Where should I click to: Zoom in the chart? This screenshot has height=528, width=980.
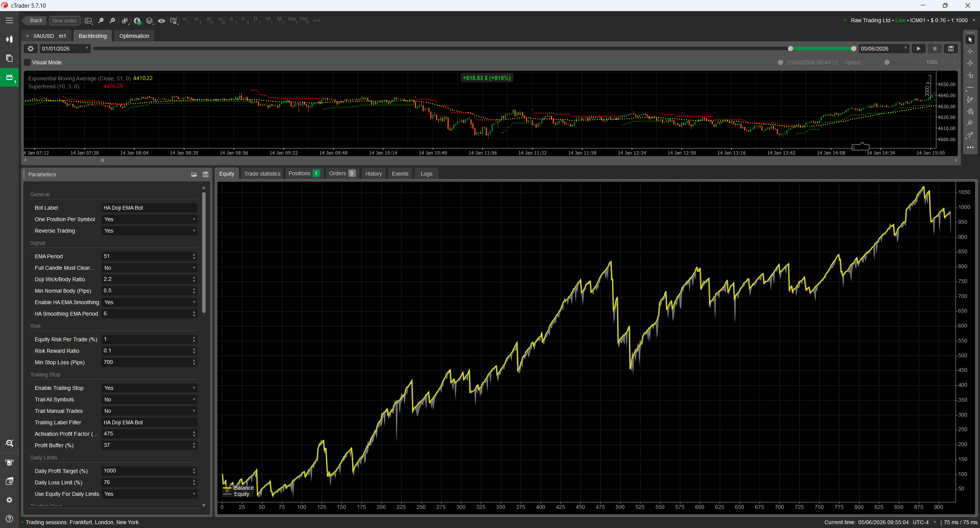pyautogui.click(x=112, y=21)
